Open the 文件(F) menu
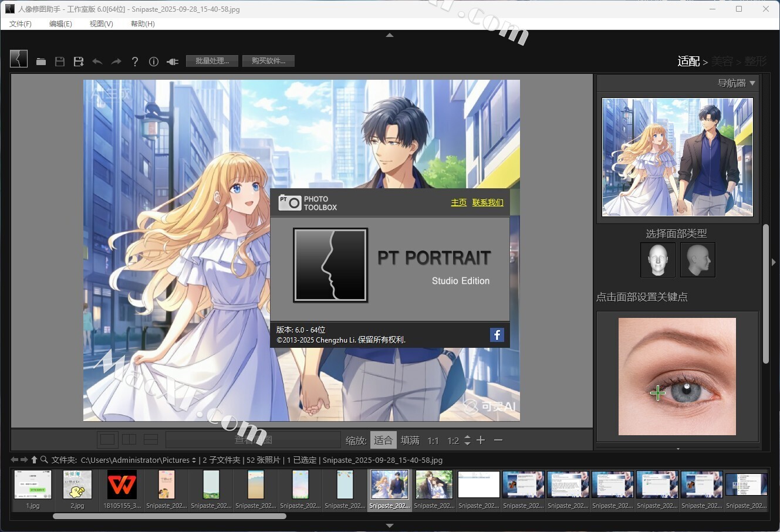Image resolution: width=780 pixels, height=532 pixels. [x=21, y=24]
